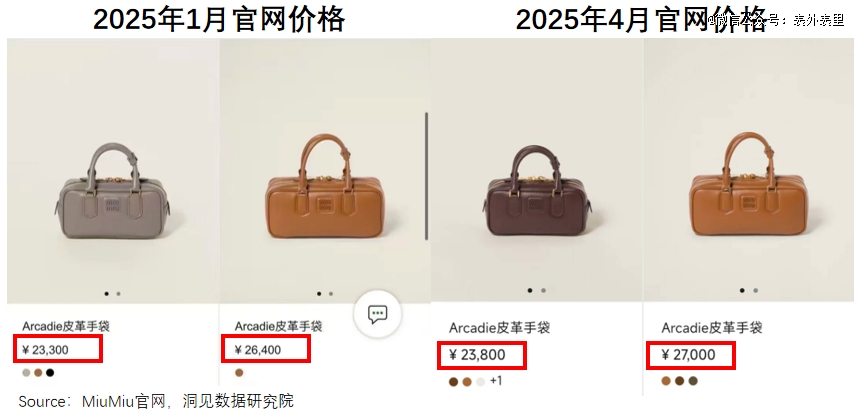
Task: Switch to second image dot of ¥23,800 bag
Action: point(543,290)
